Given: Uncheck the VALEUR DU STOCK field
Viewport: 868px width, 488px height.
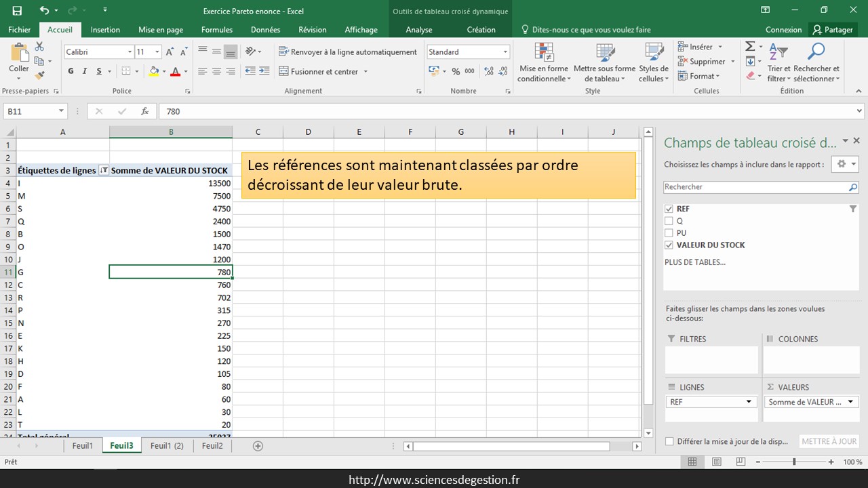Looking at the screenshot, I should coord(669,245).
